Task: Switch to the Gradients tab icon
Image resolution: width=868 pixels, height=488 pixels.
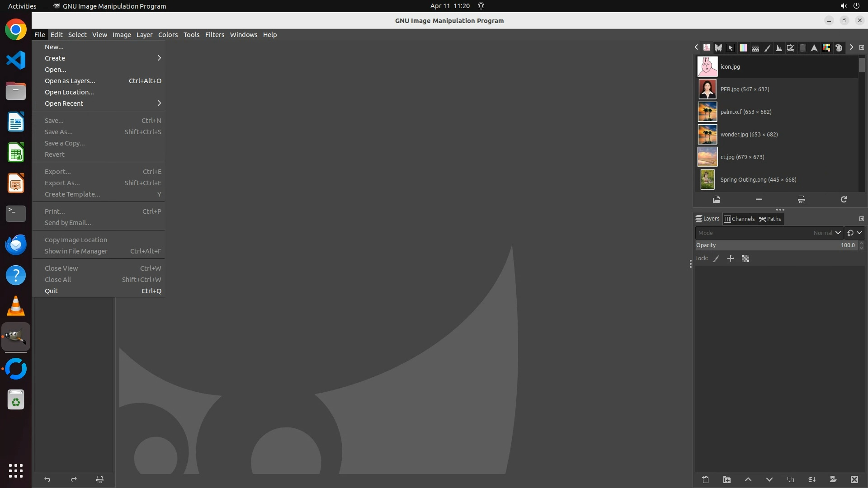Action: point(743,47)
